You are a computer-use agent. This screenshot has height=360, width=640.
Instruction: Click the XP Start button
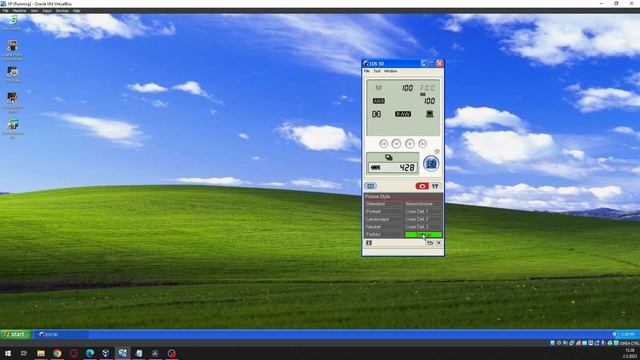coord(16,334)
